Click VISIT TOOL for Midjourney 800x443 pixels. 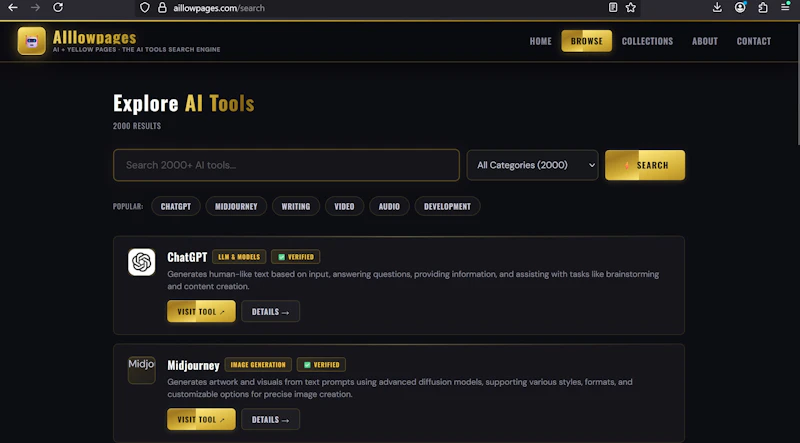202,419
